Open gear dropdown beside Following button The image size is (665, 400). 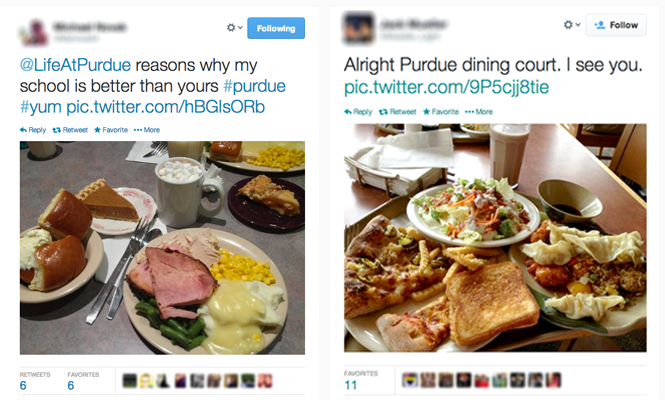click(235, 28)
